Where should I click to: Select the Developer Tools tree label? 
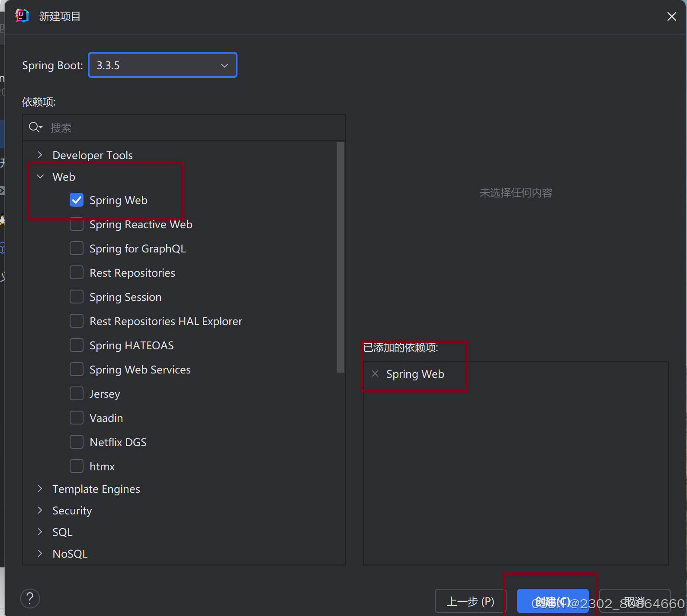[93, 155]
